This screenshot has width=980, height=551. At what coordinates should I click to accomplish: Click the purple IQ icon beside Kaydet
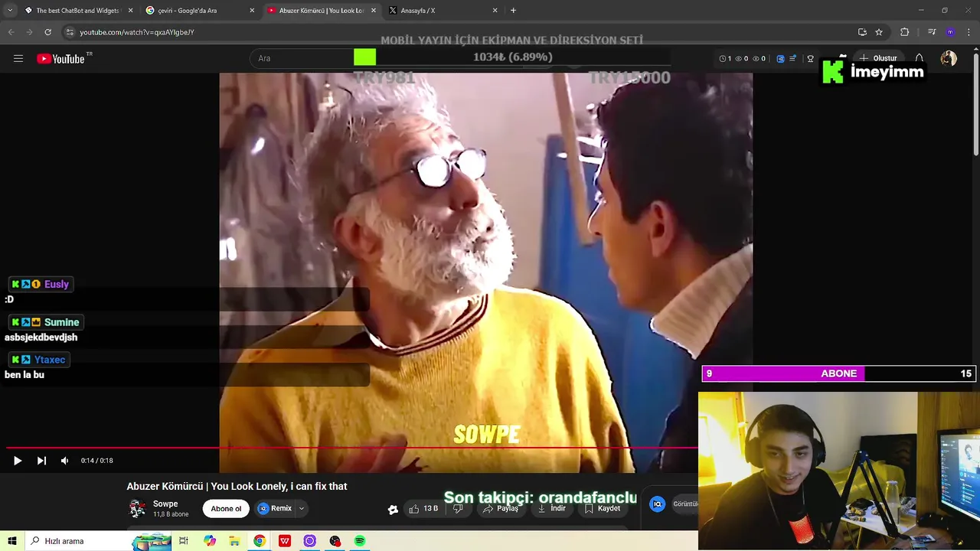pos(657,504)
